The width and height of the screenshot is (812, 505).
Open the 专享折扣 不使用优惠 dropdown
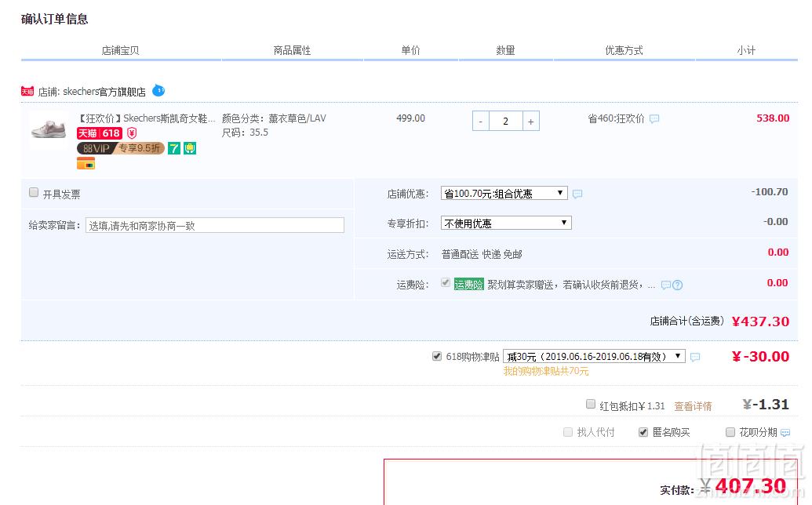click(506, 223)
